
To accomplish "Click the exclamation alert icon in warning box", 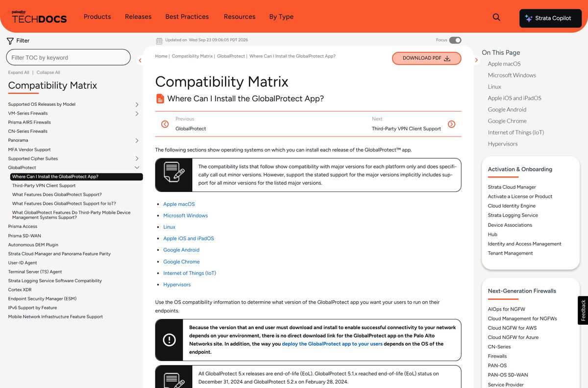I will click(x=169, y=339).
